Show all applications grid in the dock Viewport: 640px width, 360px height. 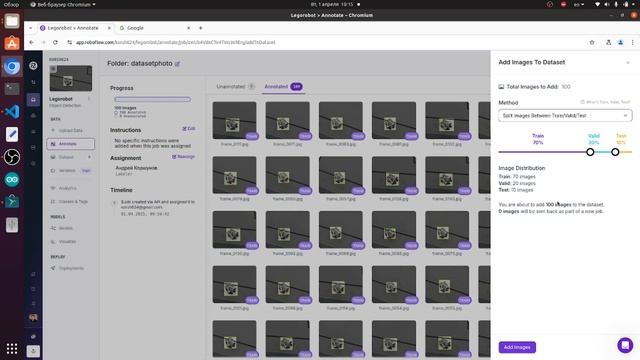[12, 349]
